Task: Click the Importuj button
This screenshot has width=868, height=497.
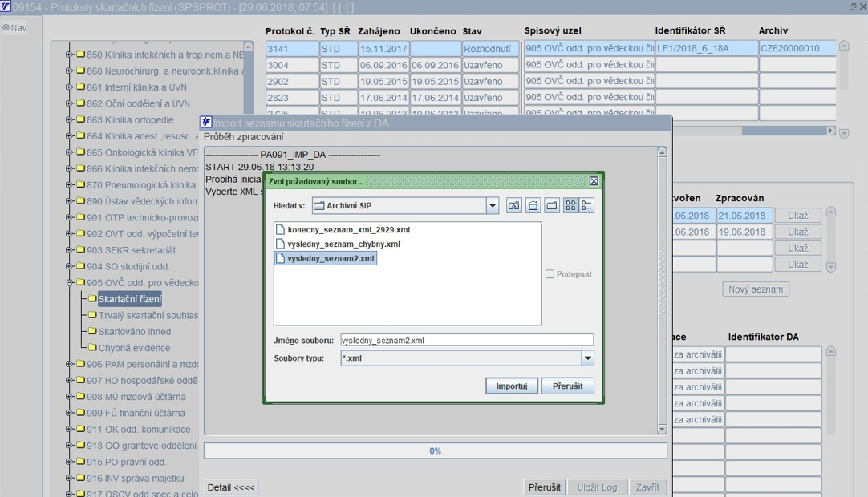Action: point(512,386)
